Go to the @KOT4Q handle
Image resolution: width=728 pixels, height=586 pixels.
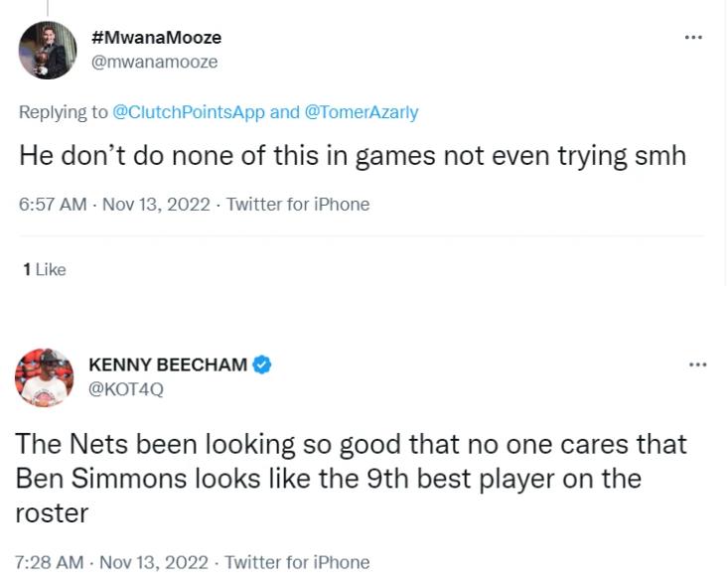point(126,389)
